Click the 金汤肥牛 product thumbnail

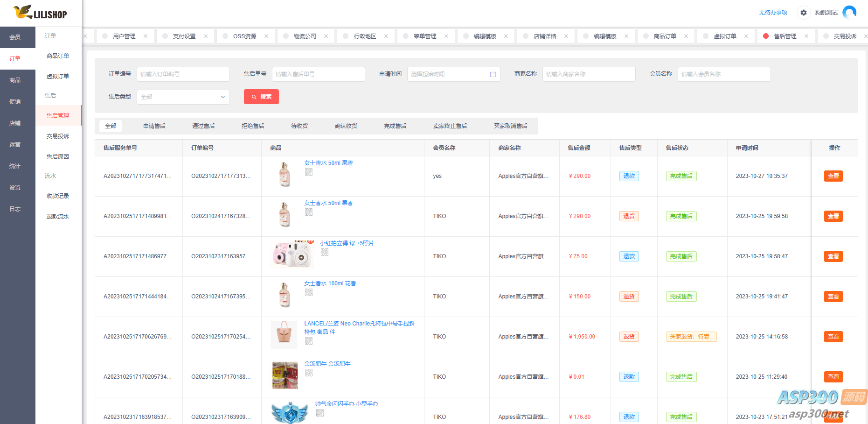click(x=285, y=375)
